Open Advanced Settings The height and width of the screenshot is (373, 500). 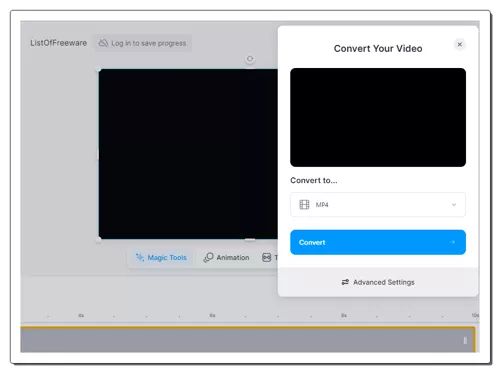tap(378, 282)
